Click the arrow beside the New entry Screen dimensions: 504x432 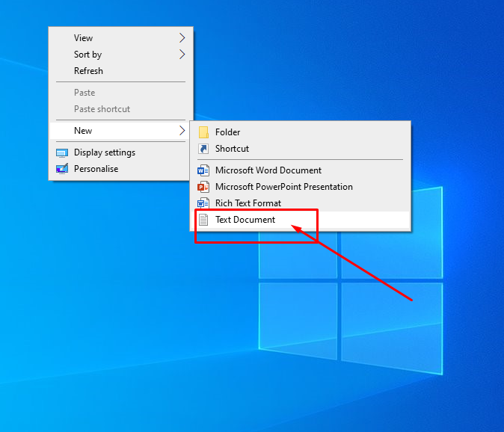click(182, 131)
